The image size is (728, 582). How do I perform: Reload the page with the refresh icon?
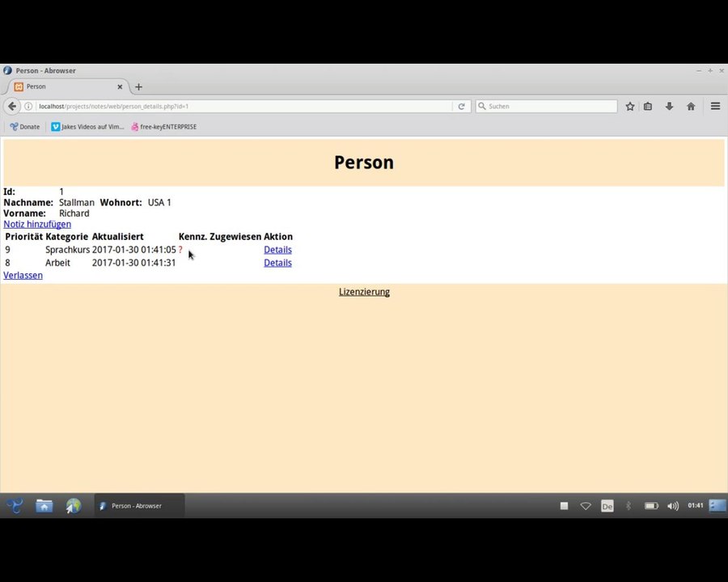(461, 106)
